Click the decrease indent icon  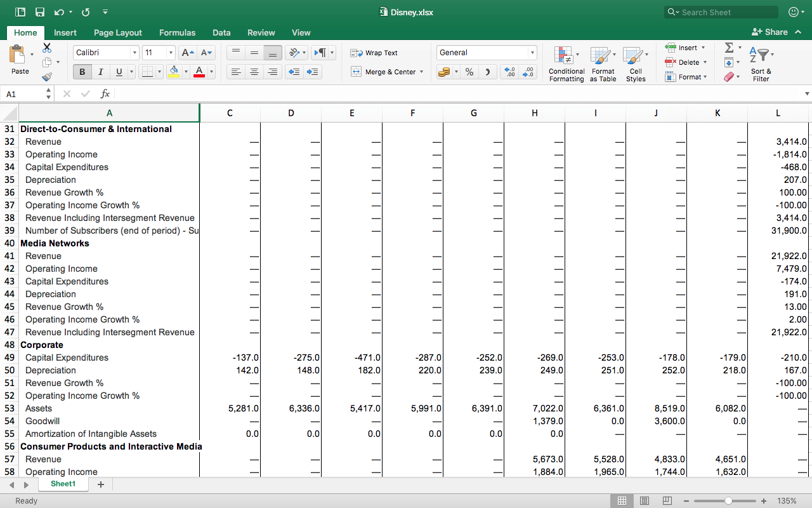[x=294, y=72]
